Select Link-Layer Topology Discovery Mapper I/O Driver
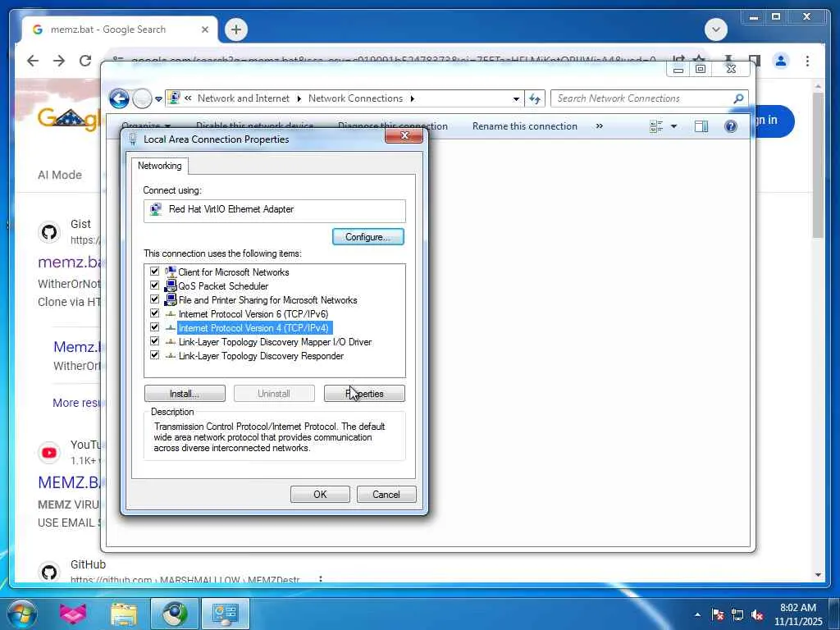This screenshot has width=840, height=630. pos(275,342)
